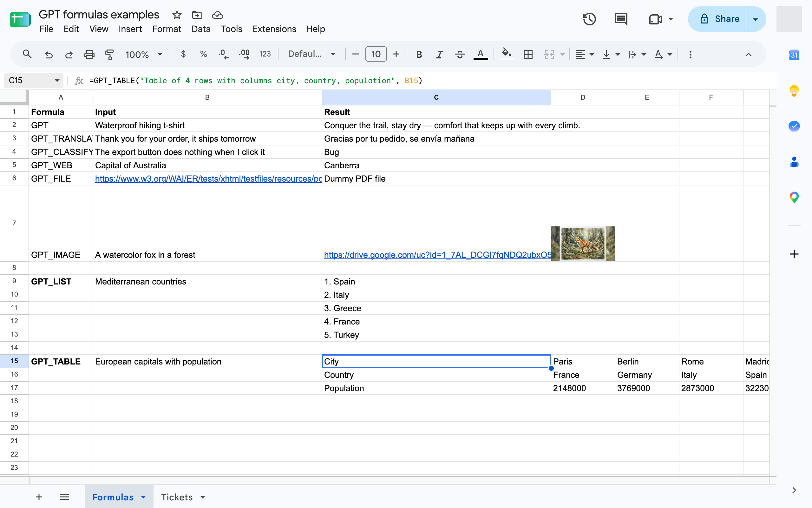Open Google Maps side panel icon
The width and height of the screenshot is (812, 508).
794,197
